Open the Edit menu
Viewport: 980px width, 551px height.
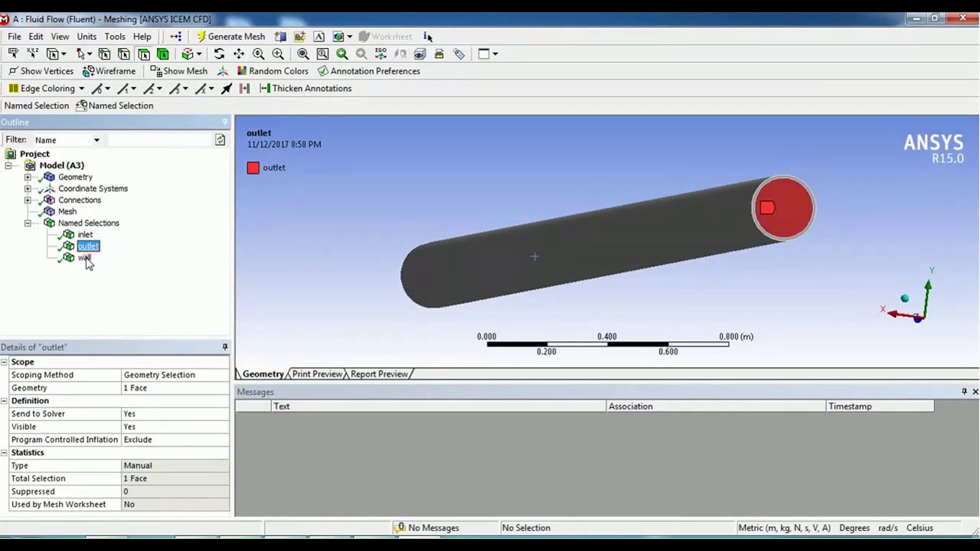[36, 36]
